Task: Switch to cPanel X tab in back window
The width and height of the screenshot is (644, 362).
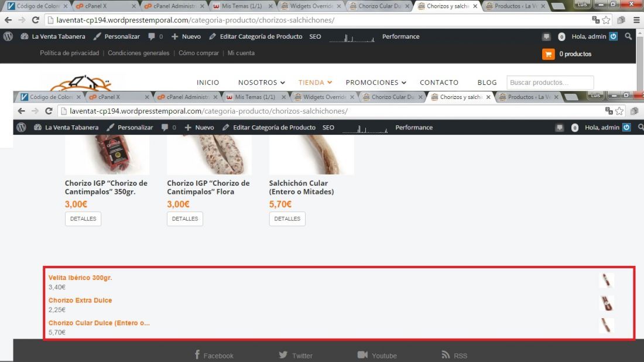Action: click(x=105, y=6)
